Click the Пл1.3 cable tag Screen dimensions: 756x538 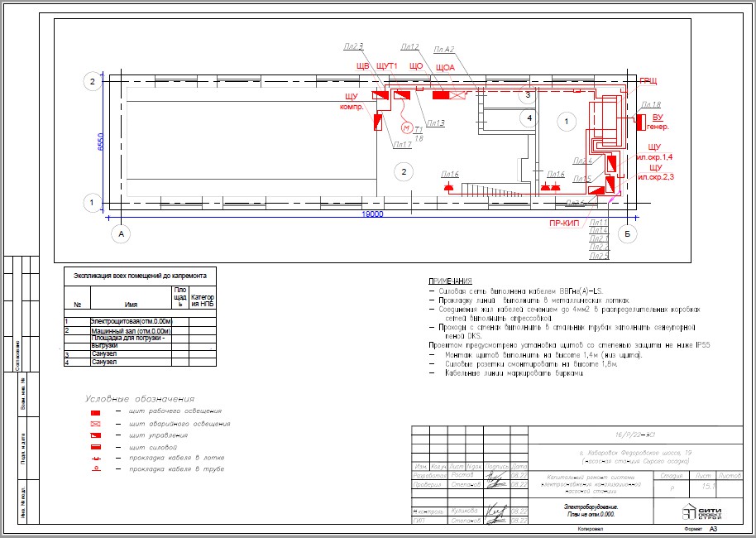(435, 123)
